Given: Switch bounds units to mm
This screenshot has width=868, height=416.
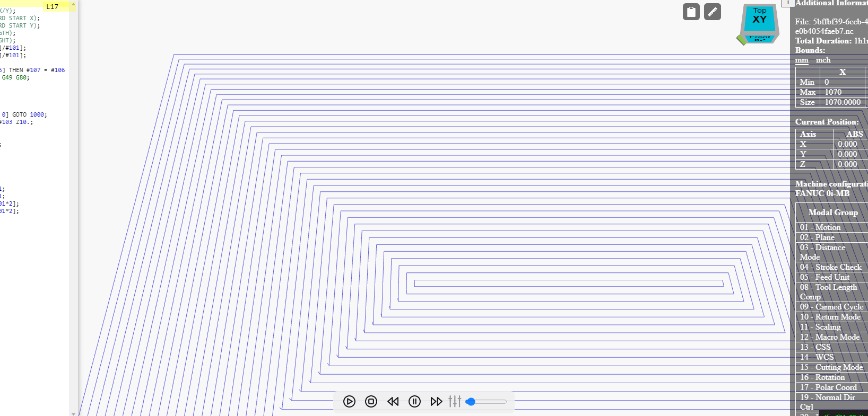Looking at the screenshot, I should (802, 60).
